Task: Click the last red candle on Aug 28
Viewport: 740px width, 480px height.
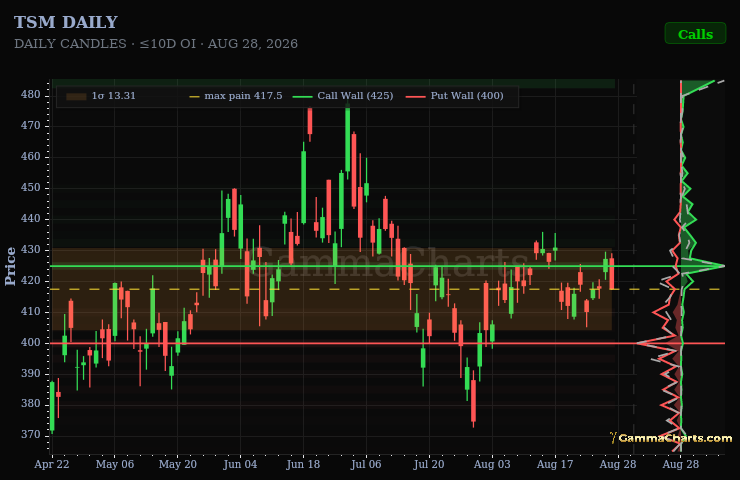Action: (612, 273)
